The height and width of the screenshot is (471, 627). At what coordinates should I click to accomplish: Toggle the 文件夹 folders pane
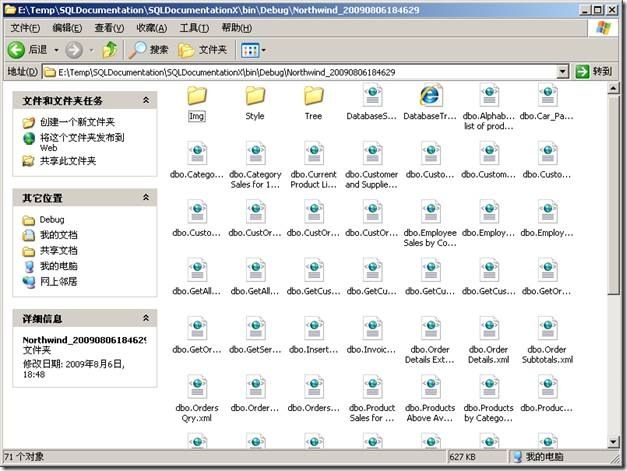[202, 50]
